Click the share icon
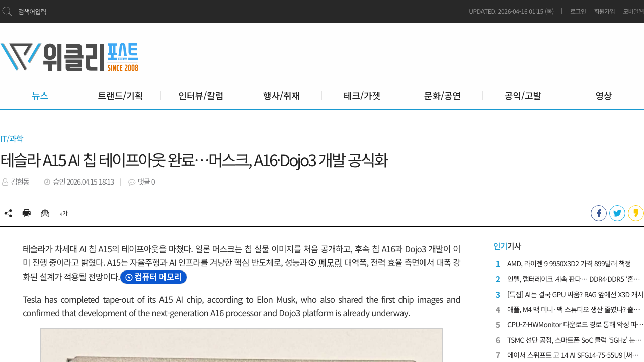644x362 pixels. coord(8,213)
